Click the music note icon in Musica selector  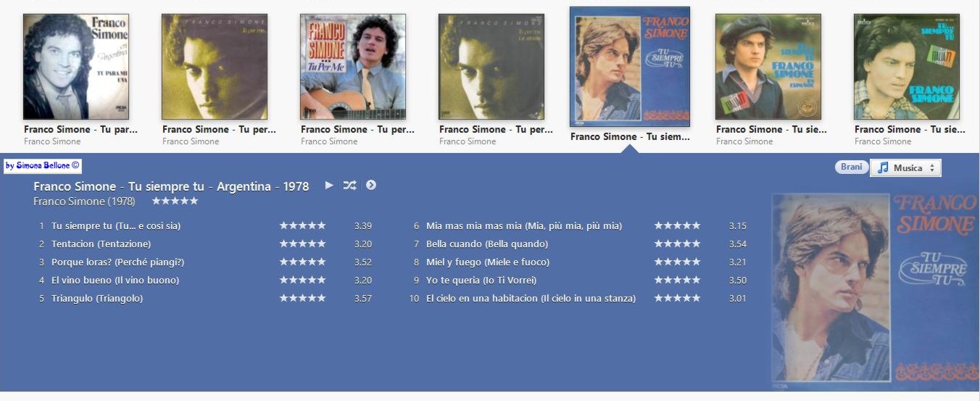pos(882,168)
